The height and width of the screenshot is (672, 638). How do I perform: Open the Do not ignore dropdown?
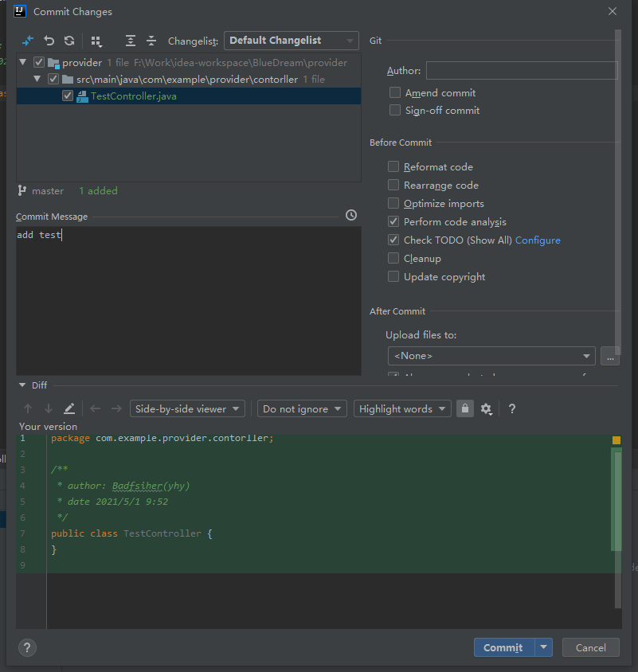[x=302, y=409]
